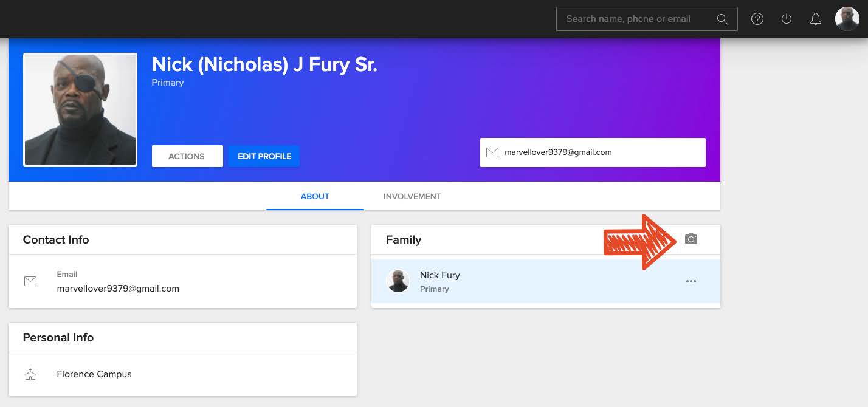Click the profile name heading
Image resolution: width=868 pixels, height=407 pixels.
[264, 64]
